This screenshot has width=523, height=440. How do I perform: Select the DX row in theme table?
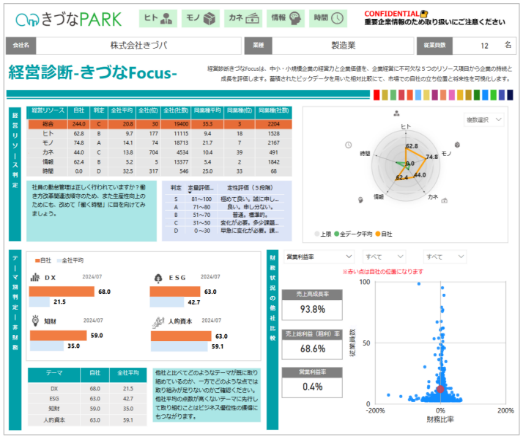(x=87, y=389)
